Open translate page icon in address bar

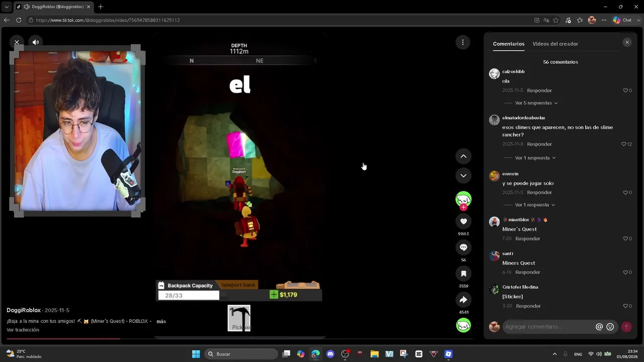click(546, 20)
